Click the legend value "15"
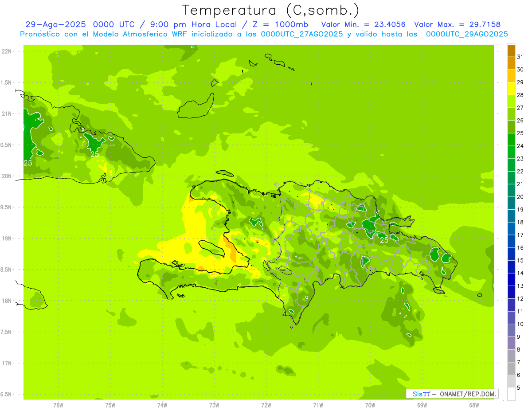 520,260
